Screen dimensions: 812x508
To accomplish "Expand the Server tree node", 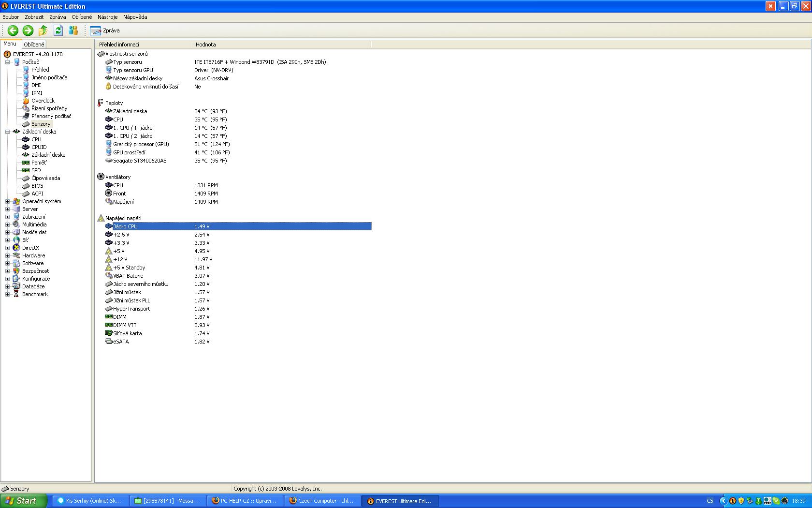I will pyautogui.click(x=7, y=209).
